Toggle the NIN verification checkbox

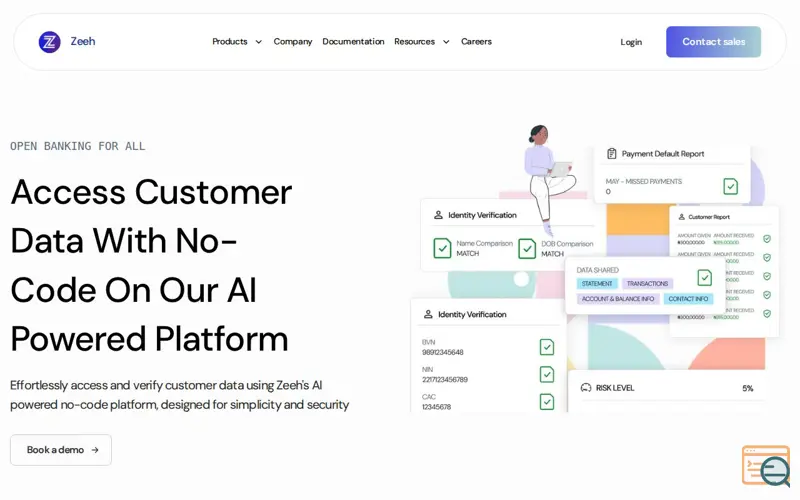[546, 374]
